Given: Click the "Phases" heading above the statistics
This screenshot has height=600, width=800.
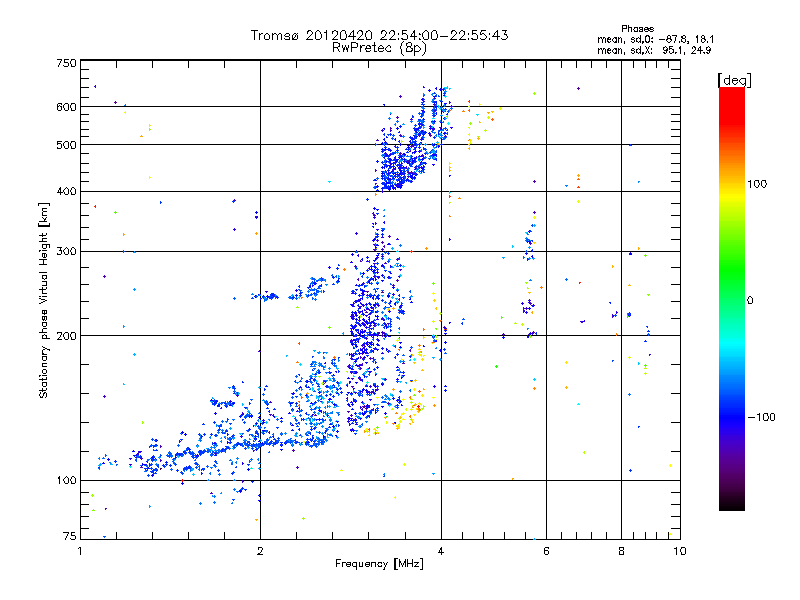Looking at the screenshot, I should tap(637, 29).
